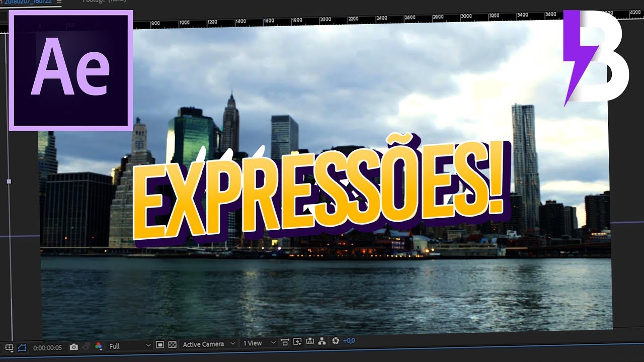This screenshot has width=644, height=362.
Task: Toggle mask and shape path visibility
Action: (22, 347)
